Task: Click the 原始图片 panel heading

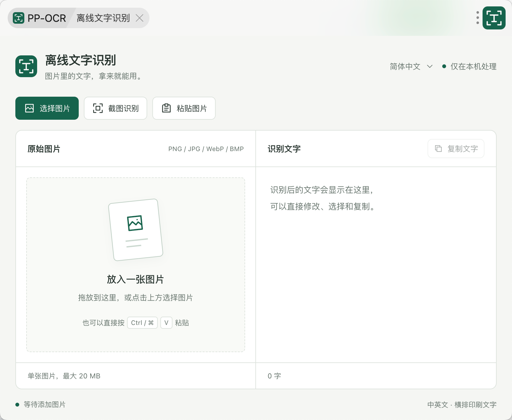Action: click(x=44, y=149)
